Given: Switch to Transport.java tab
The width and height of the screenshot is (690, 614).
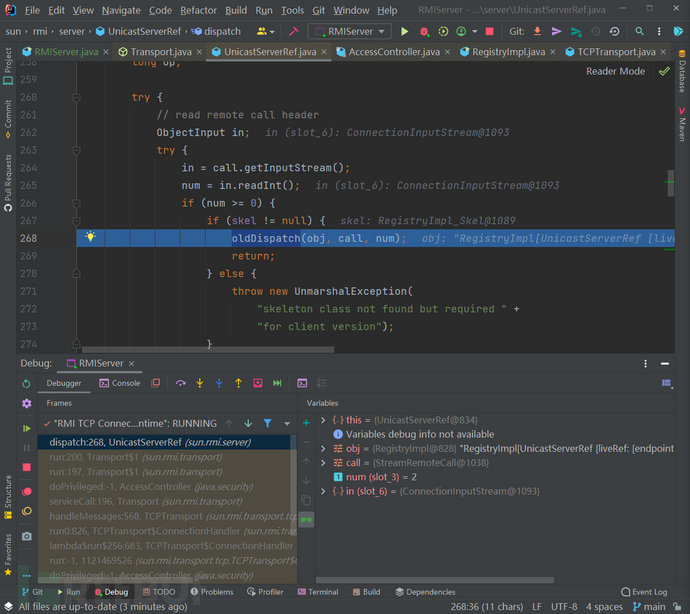Looking at the screenshot, I should tap(161, 52).
